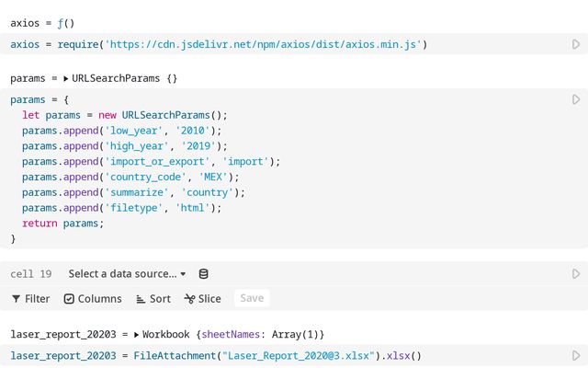This screenshot has height=368, width=588.
Task: Run the axios require cell
Action: pos(576,44)
